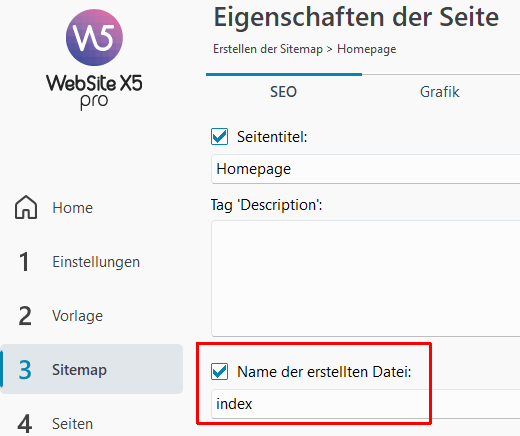Select step number 2 icon
Image resolution: width=520 pixels, height=436 pixels.
[x=25, y=316]
